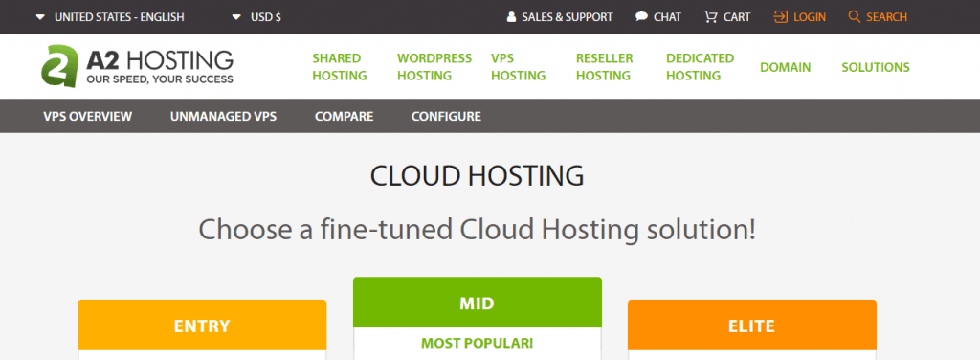Open the United States - English dropdown

(109, 17)
